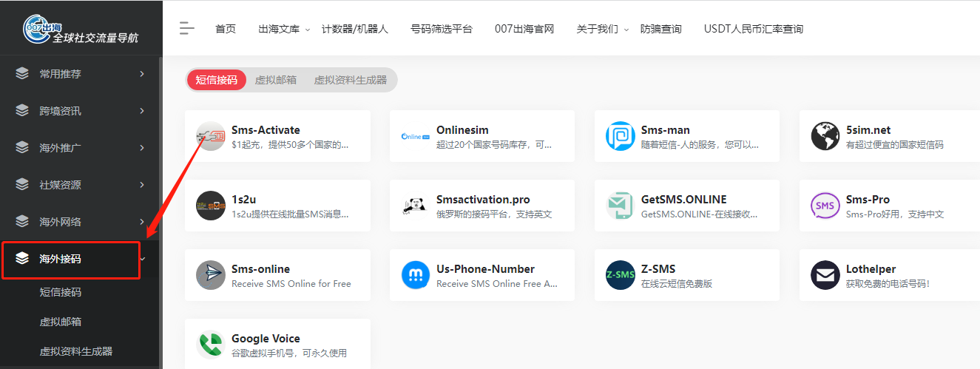
Task: Click the 5sim.net globe icon
Action: [825, 136]
